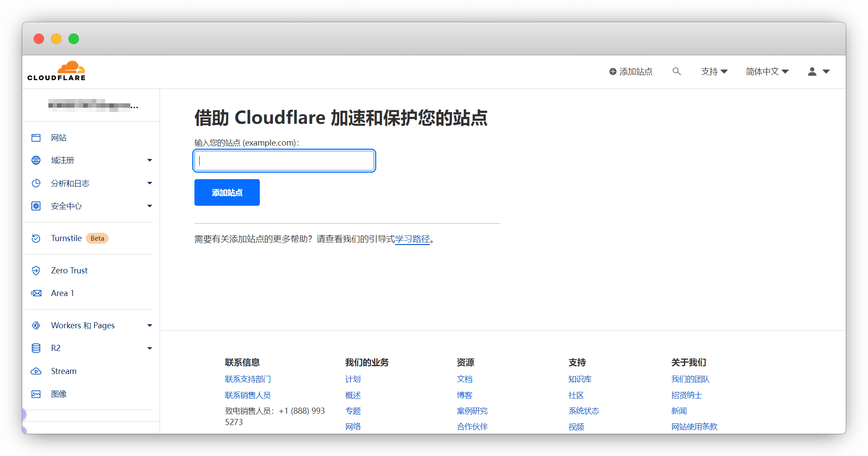
Task: Open Zero Trust in the sidebar
Action: (69, 271)
